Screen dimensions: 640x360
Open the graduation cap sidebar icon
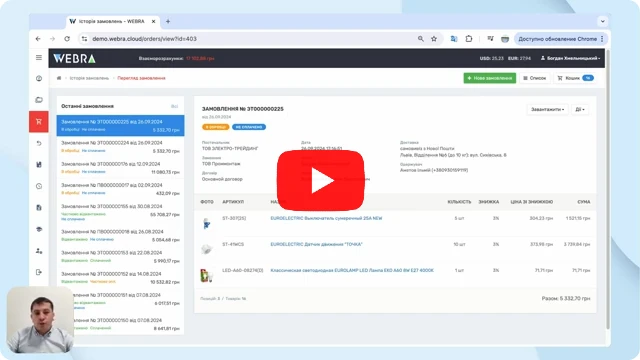[39, 229]
